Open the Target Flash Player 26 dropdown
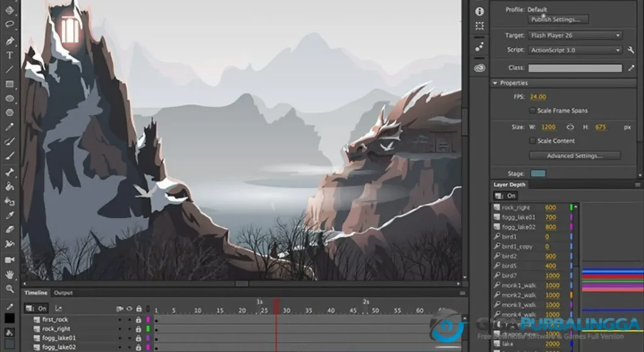The image size is (644, 352). pyautogui.click(x=575, y=35)
